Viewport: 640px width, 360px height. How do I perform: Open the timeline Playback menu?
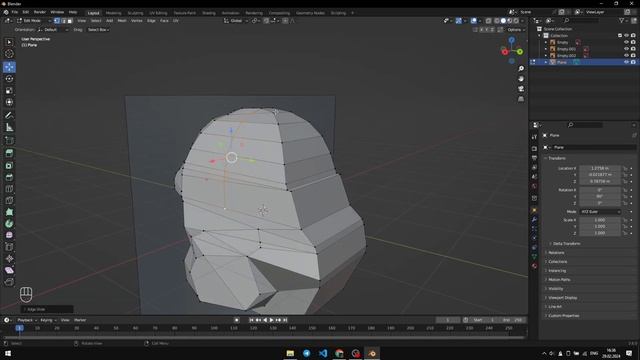pyautogui.click(x=27, y=320)
